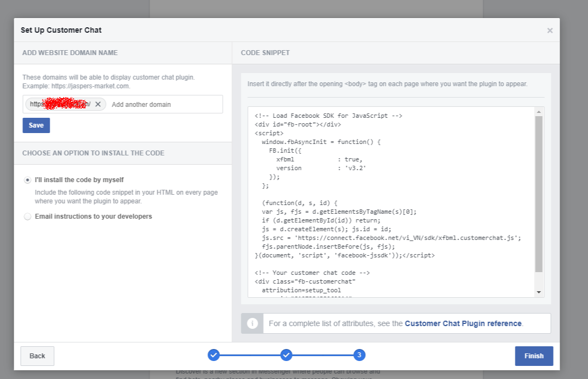Save the website domain
Image resolution: width=588 pixels, height=379 pixels.
tap(36, 125)
